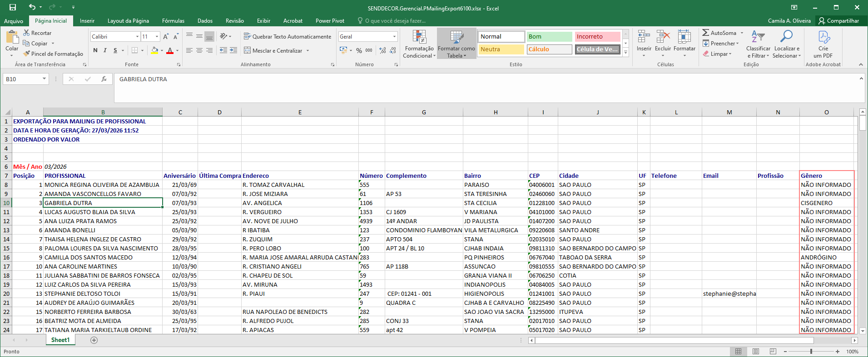
Task: Switch to the Power Pivot tab
Action: [330, 21]
